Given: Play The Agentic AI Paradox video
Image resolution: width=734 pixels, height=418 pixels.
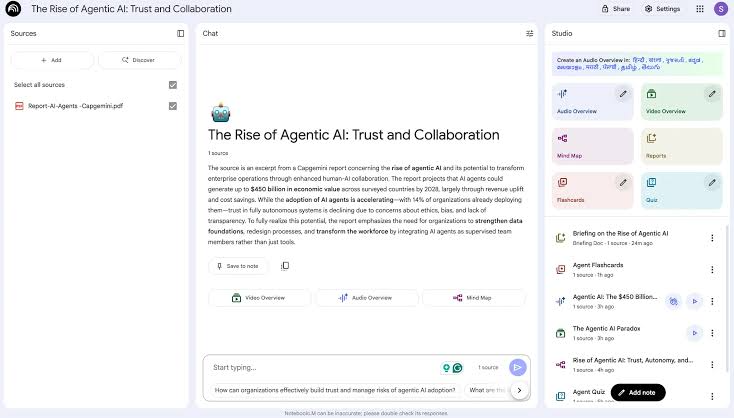Looking at the screenshot, I should pos(695,333).
